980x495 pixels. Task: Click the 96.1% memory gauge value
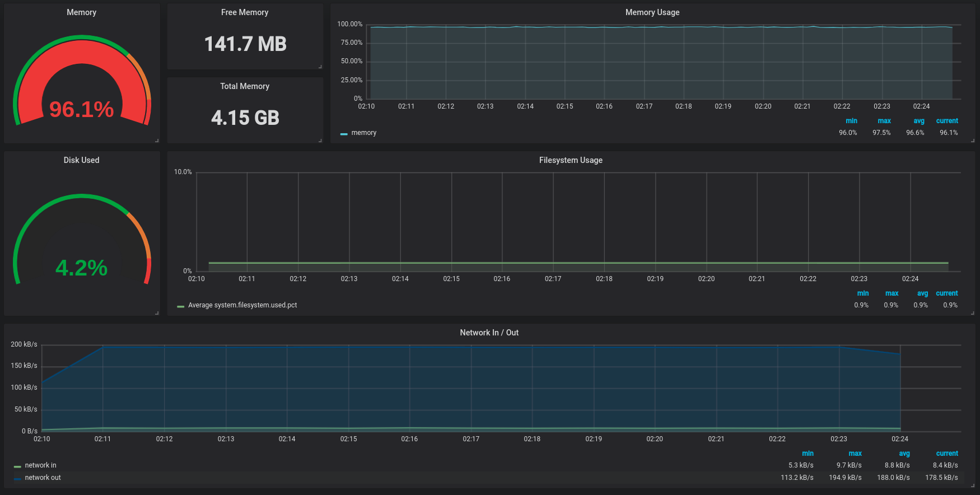pos(82,109)
